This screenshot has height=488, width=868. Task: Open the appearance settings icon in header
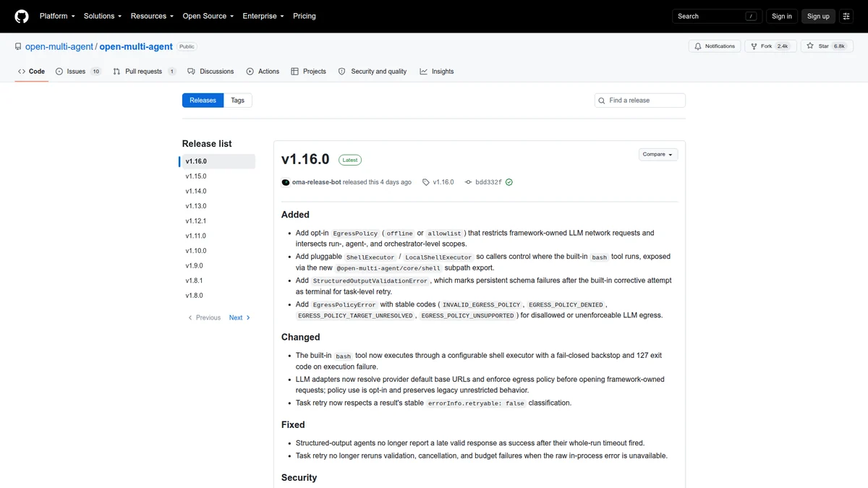point(846,16)
